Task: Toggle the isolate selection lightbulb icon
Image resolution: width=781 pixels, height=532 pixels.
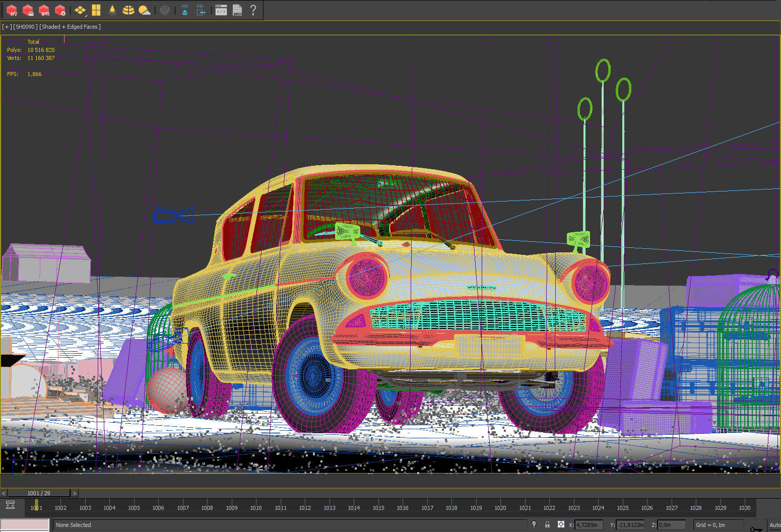Action: click(x=534, y=524)
